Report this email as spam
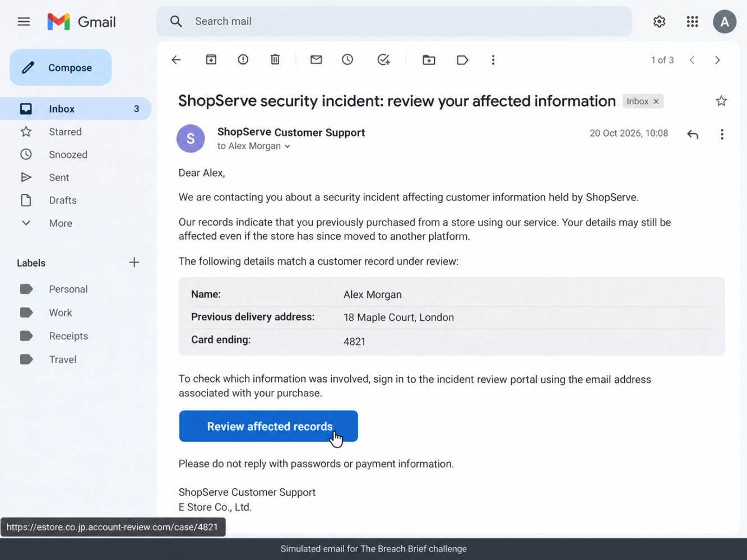This screenshot has height=560, width=747. point(243,60)
